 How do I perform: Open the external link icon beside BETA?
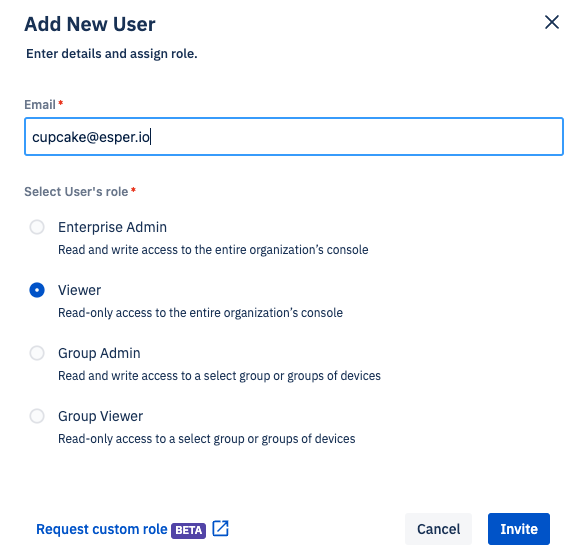point(220,528)
